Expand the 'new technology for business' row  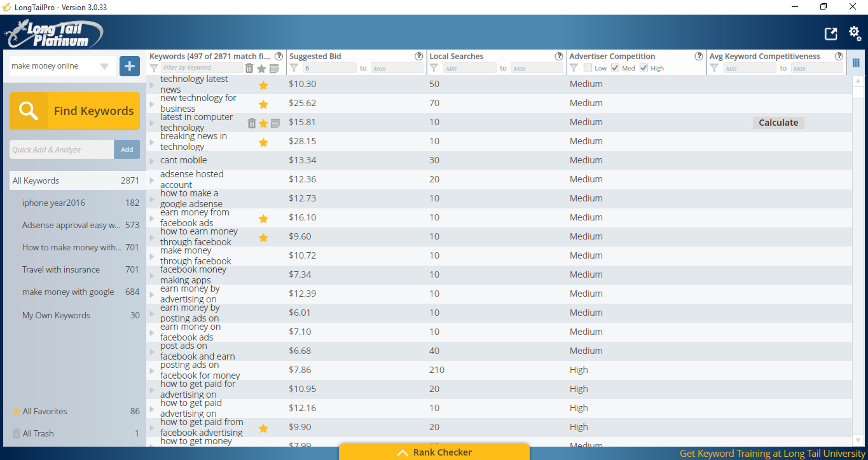pos(152,104)
